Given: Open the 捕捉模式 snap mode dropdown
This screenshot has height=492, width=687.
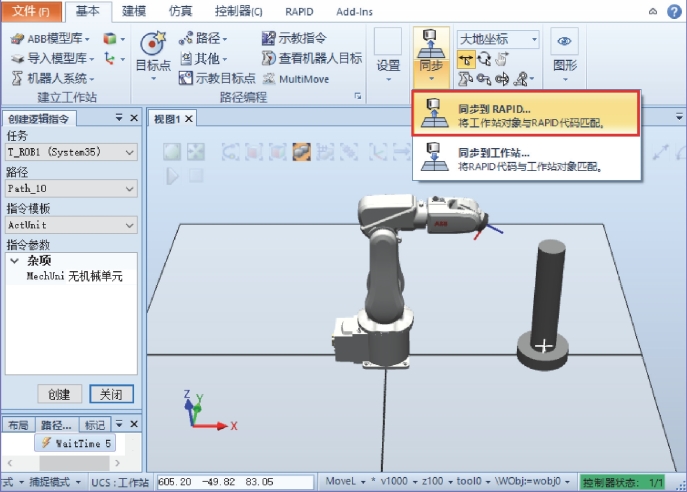Looking at the screenshot, I should 54,482.
